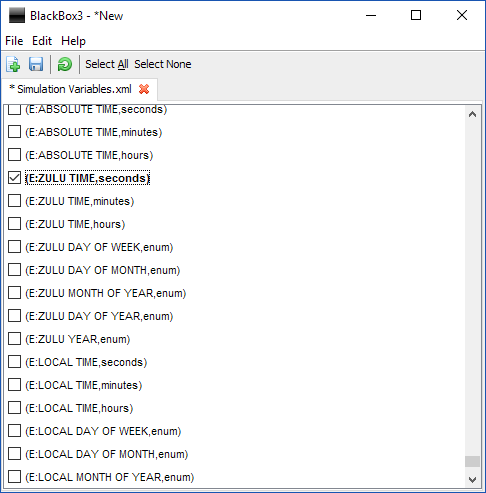Click the vertical scrollbar thumb
The image size is (486, 493).
pos(472,462)
